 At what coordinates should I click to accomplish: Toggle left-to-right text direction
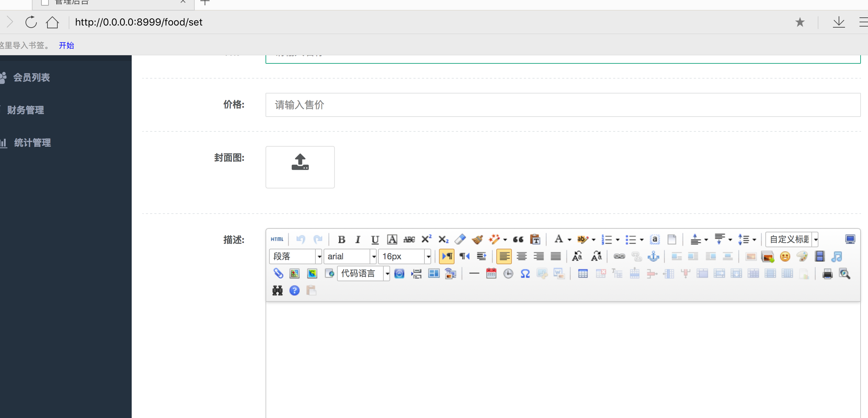(x=447, y=256)
